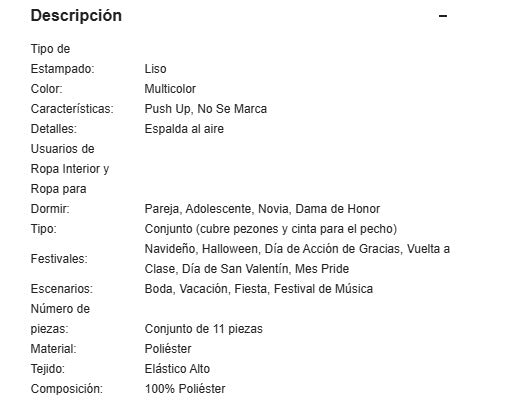Collapse the Descripción section with minus icon
The height and width of the screenshot is (400, 510).
point(443,16)
